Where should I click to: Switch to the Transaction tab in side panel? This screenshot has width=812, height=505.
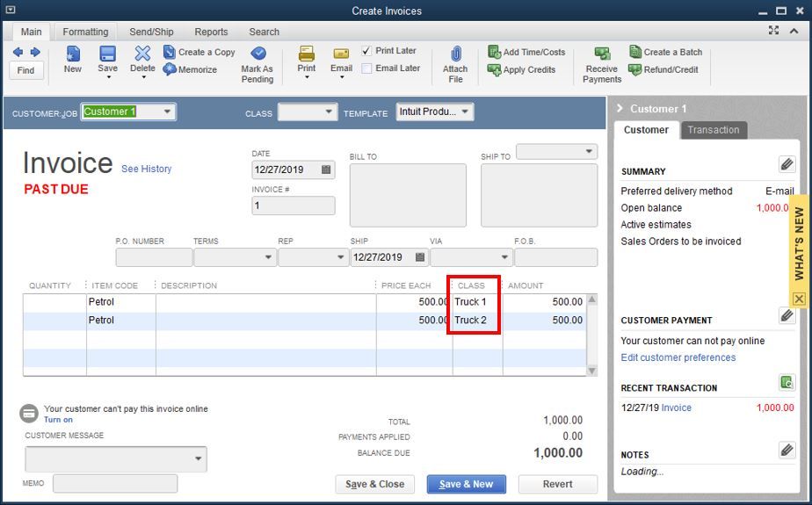714,130
